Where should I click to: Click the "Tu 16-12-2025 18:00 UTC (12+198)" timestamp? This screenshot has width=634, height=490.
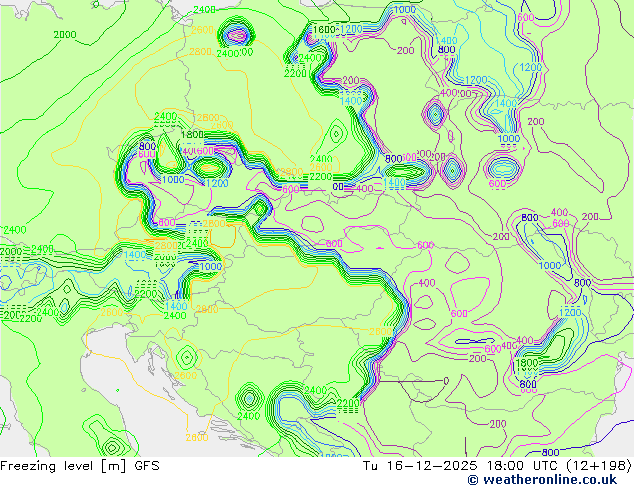[x=497, y=466]
